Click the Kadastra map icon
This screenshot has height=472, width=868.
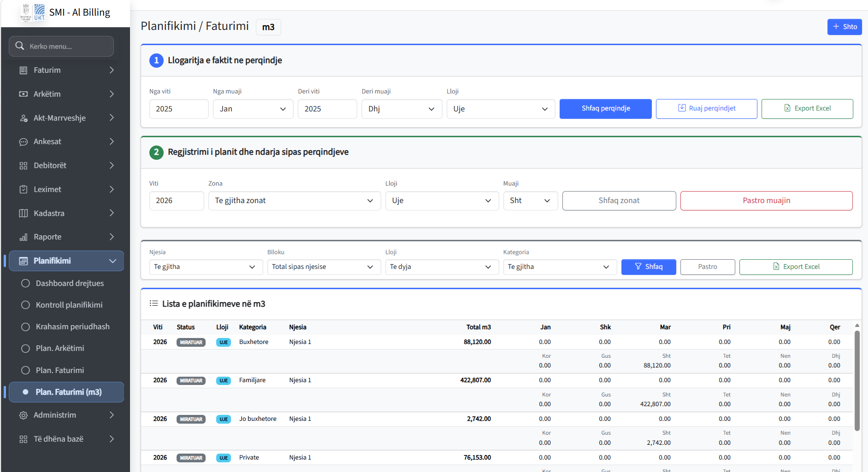click(24, 213)
